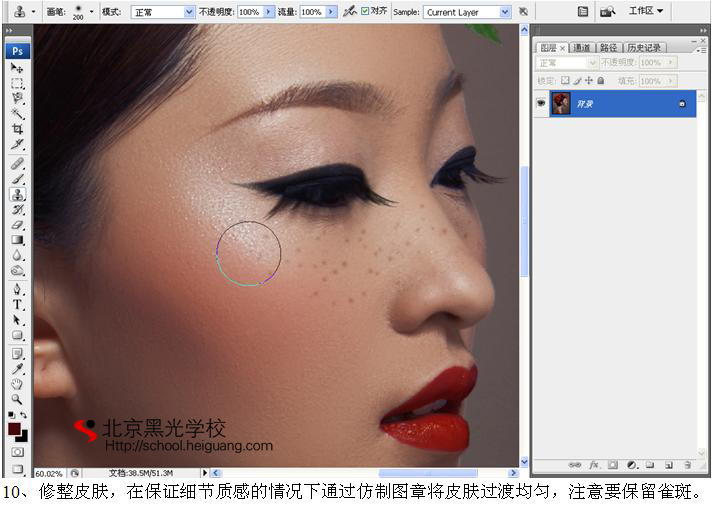Select the Notes tool

coord(17,354)
